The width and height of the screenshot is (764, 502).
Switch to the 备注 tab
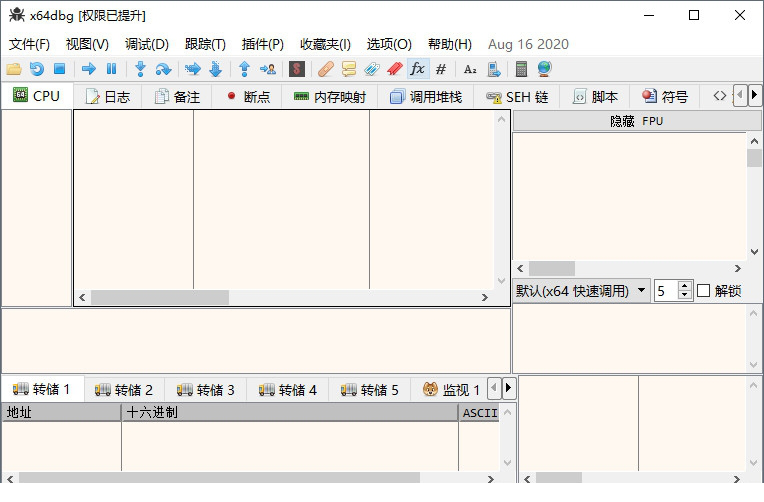pyautogui.click(x=177, y=97)
